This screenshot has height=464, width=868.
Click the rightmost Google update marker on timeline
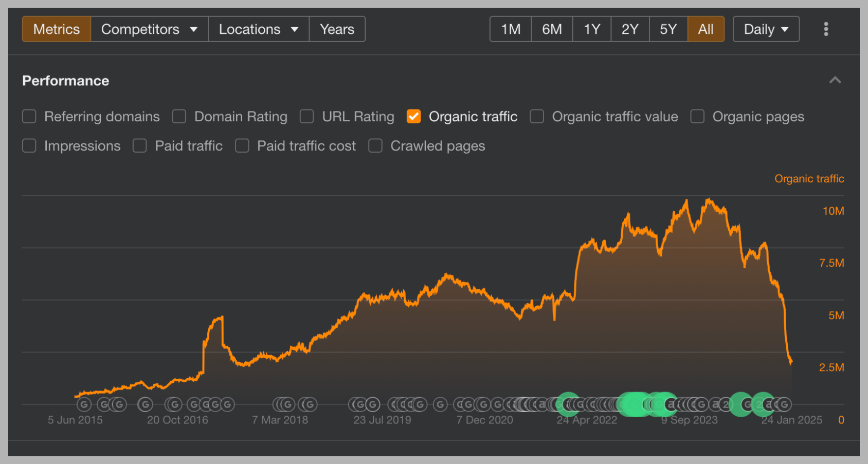pos(784,405)
